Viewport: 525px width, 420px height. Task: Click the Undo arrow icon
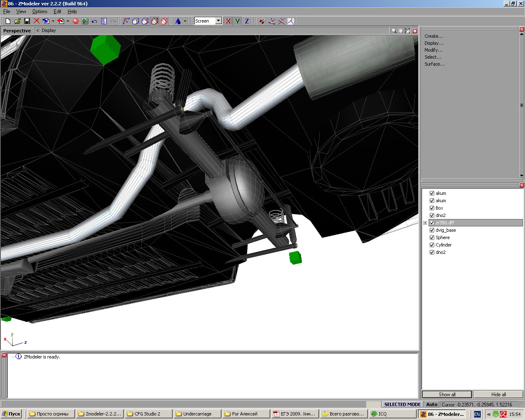coord(94,21)
